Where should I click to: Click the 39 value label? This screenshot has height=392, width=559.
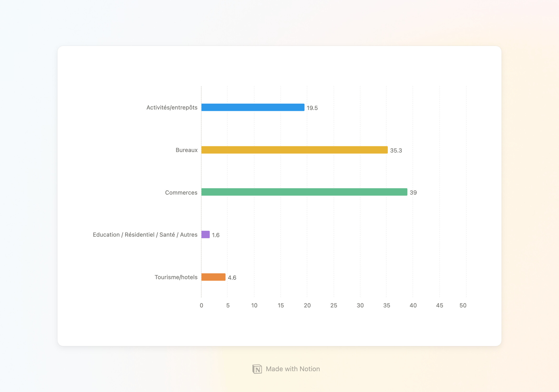pyautogui.click(x=413, y=193)
